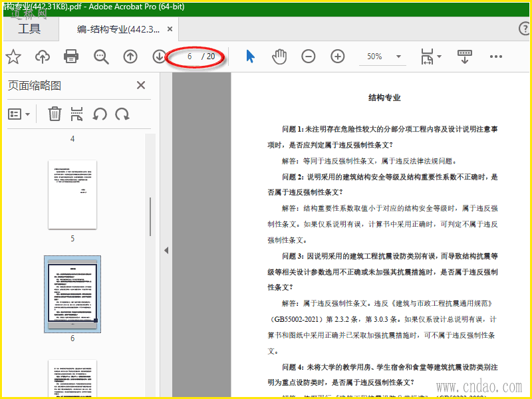532x399 pixels.
Task: Open the fit page width tool
Action: 427,57
